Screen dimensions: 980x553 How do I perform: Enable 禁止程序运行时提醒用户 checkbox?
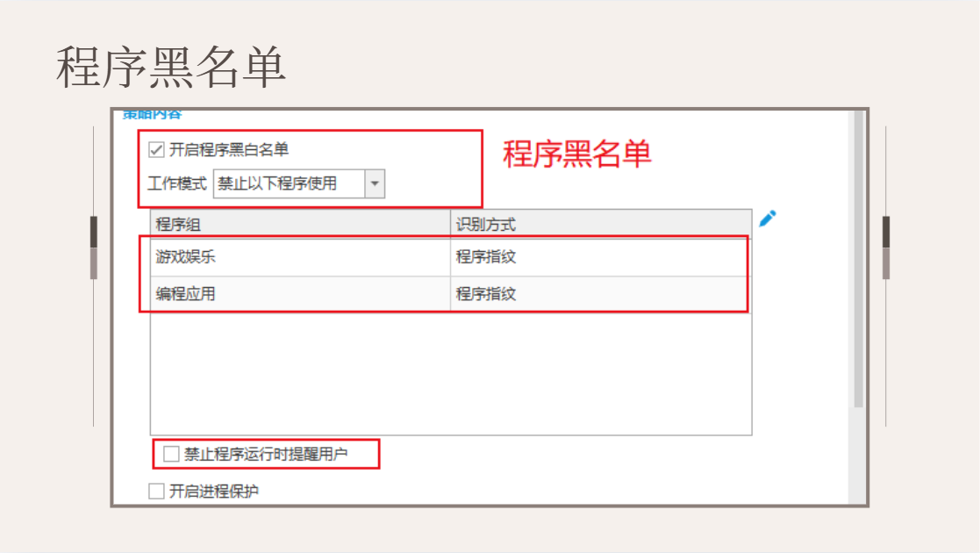[171, 454]
